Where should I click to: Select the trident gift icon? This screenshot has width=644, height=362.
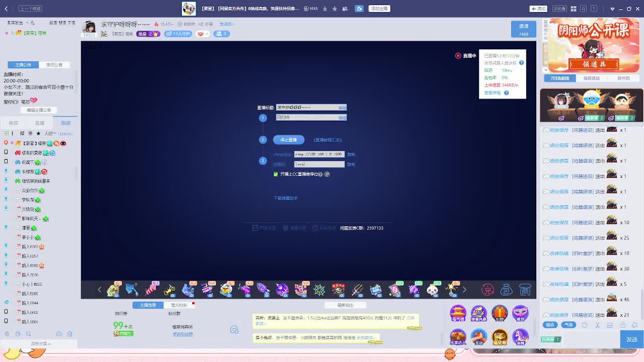(357, 290)
